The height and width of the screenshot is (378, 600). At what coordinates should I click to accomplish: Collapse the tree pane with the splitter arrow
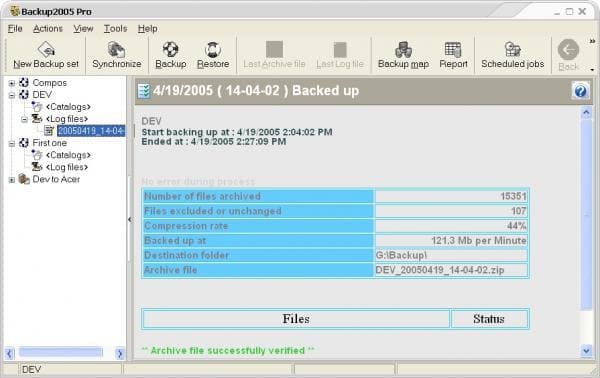(130, 219)
